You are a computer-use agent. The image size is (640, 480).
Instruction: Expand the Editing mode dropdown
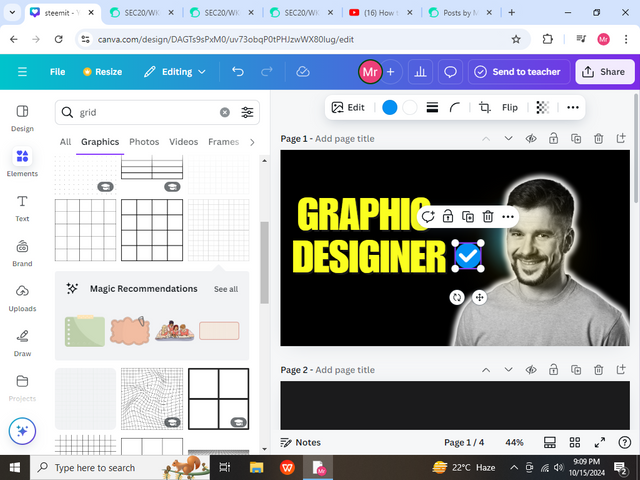(x=175, y=72)
